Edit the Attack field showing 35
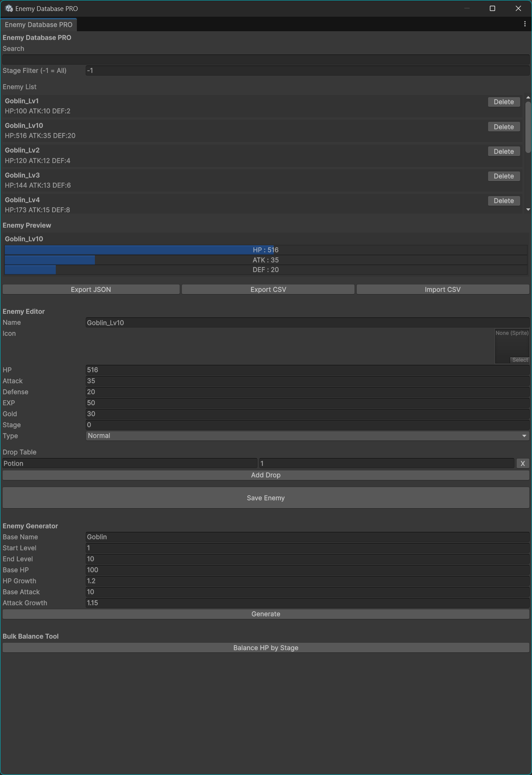Image resolution: width=532 pixels, height=775 pixels. click(308, 381)
